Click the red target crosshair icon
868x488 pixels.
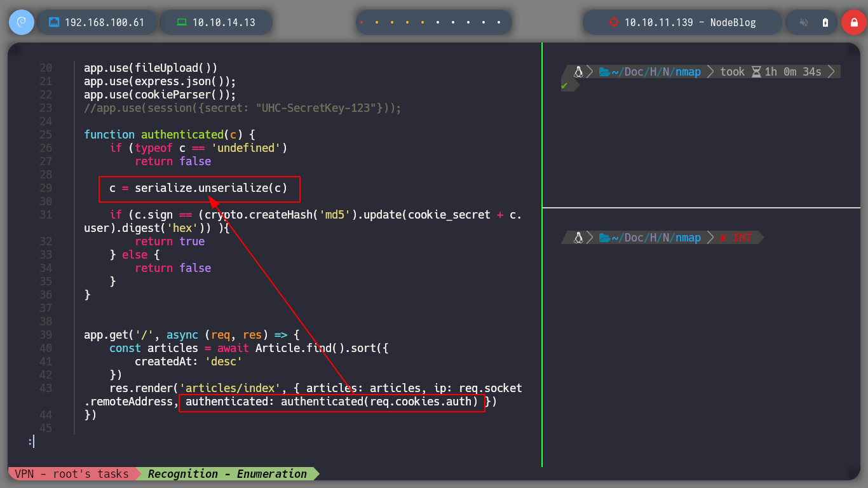(x=613, y=22)
